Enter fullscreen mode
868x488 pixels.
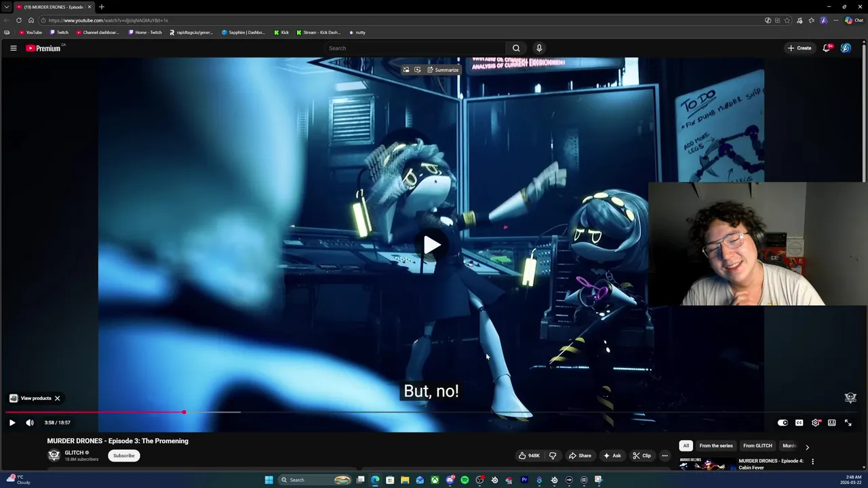(848, 422)
